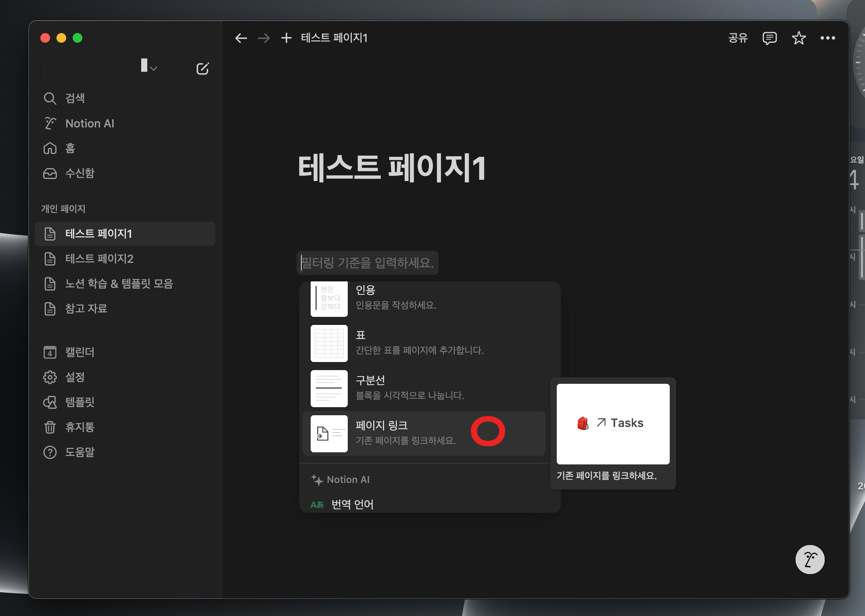Click the Tasks preview thumbnail
The width and height of the screenshot is (865, 616).
click(x=612, y=424)
